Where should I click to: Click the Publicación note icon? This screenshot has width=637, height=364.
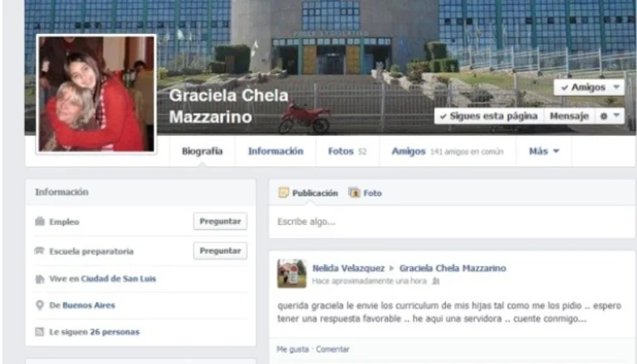pos(284,193)
